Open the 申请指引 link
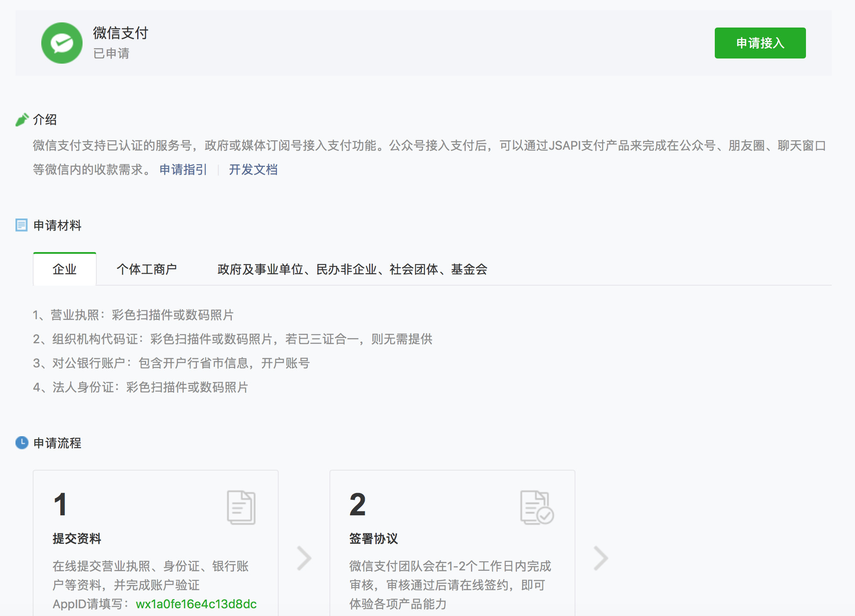Screen dimensions: 855x616 click(x=183, y=169)
